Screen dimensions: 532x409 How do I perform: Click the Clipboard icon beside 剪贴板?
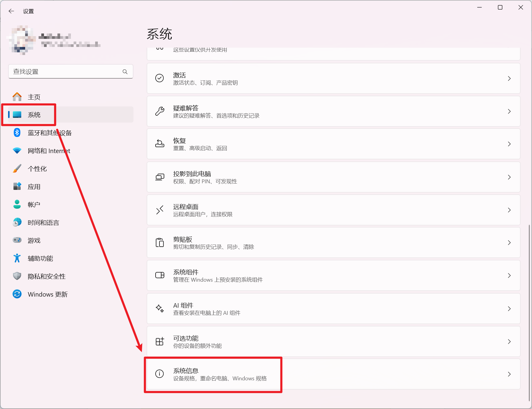point(160,242)
